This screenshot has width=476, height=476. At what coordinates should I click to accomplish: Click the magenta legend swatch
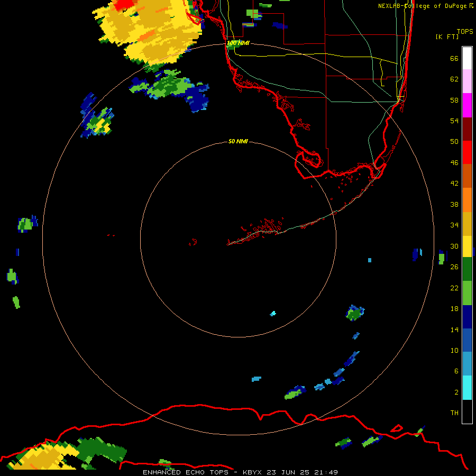pyautogui.click(x=467, y=105)
